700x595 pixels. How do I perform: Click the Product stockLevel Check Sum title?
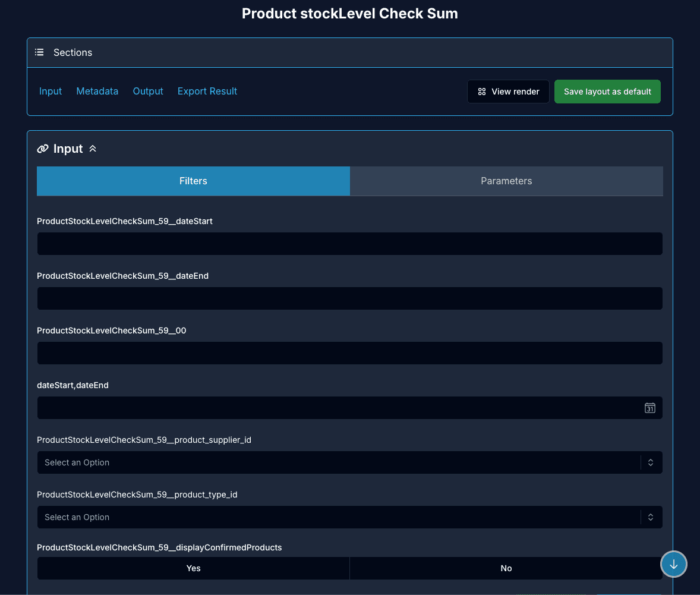(x=349, y=14)
